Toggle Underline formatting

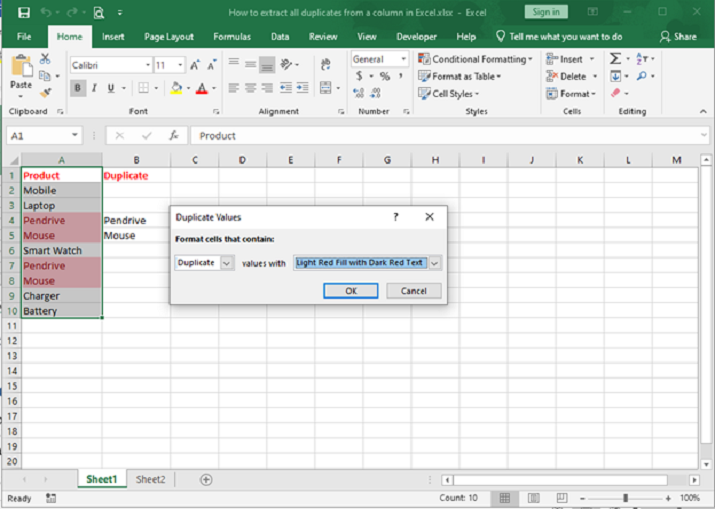111,88
